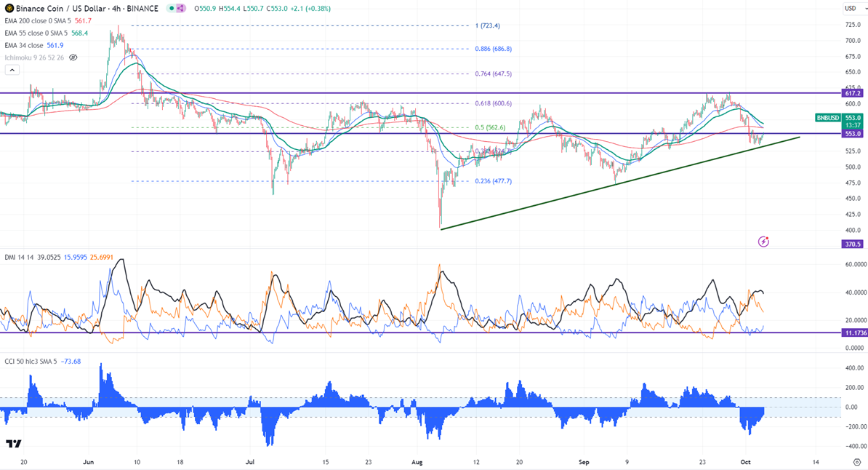Click the 617.2 horizontal line price label
Screen dimensions: 868x470
click(852, 93)
